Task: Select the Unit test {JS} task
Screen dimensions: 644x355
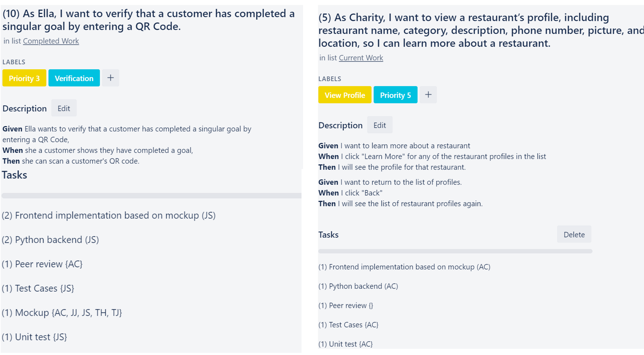Action: [34, 337]
